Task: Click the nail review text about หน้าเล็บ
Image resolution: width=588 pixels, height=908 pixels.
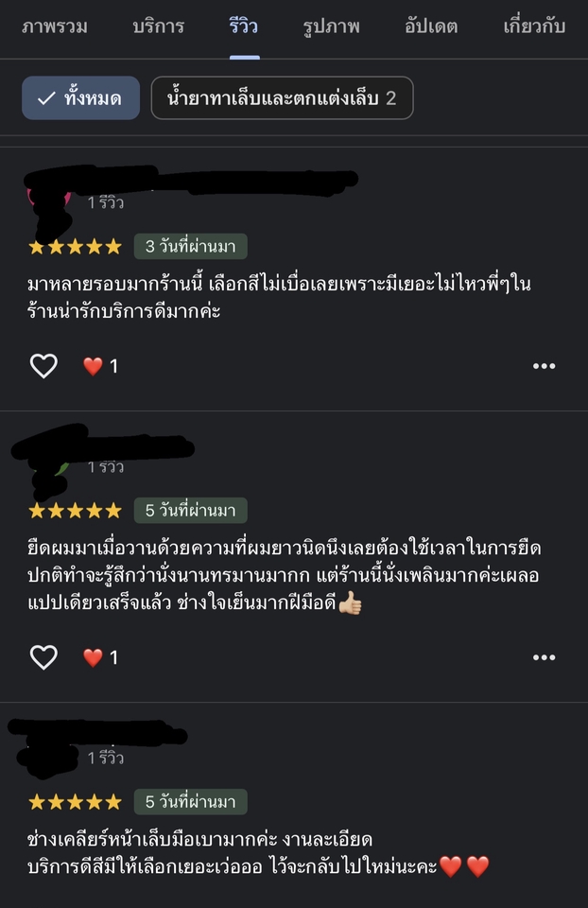Action: [259, 853]
